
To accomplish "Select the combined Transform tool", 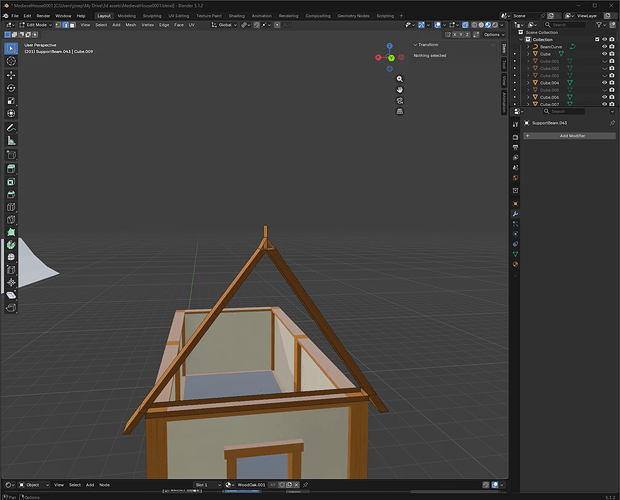I will (11, 113).
